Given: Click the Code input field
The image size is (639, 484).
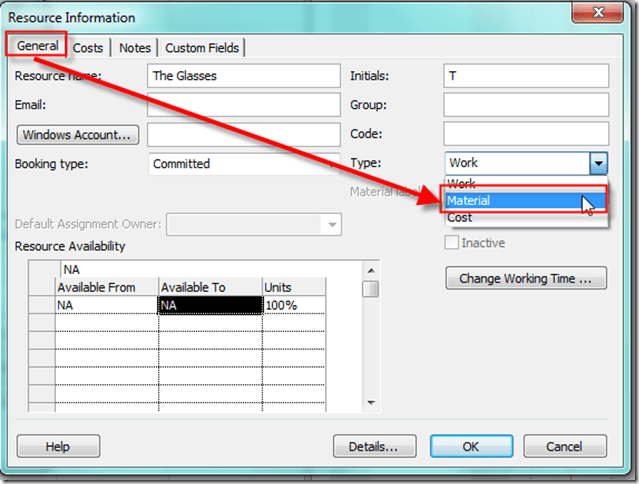Looking at the screenshot, I should click(526, 134).
